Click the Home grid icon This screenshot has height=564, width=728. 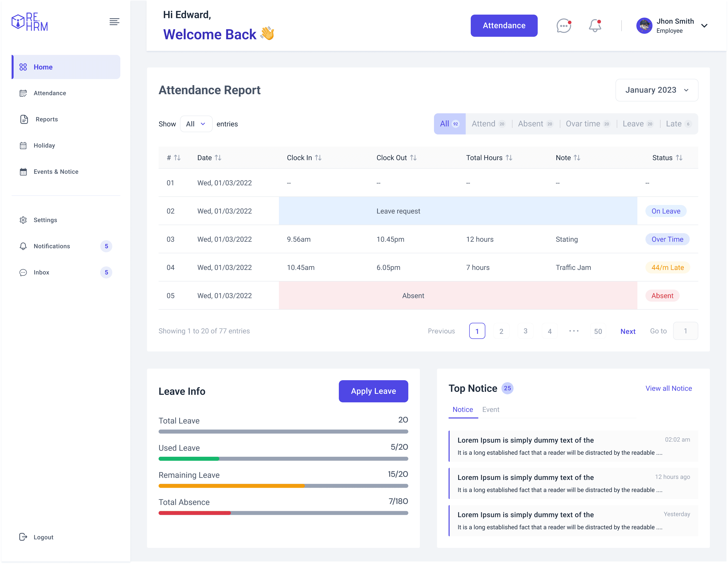click(x=23, y=67)
